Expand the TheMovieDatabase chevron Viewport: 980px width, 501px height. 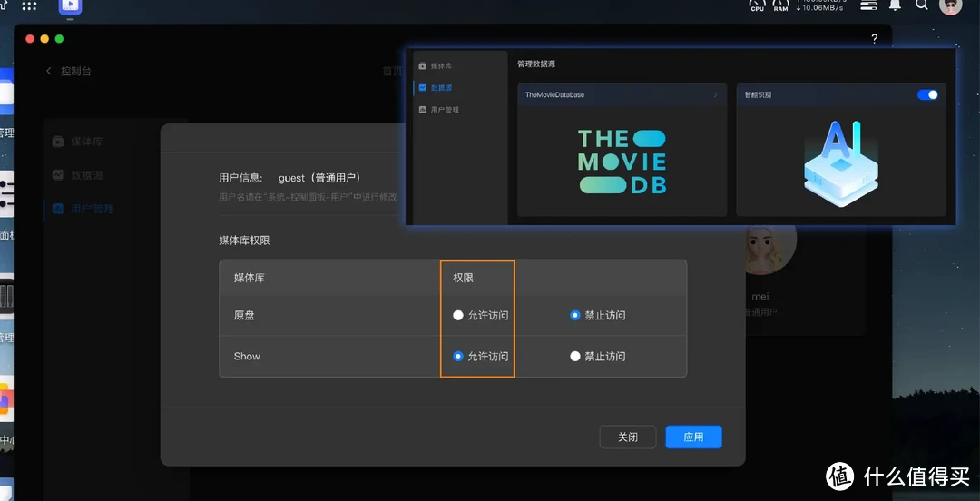pos(716,95)
